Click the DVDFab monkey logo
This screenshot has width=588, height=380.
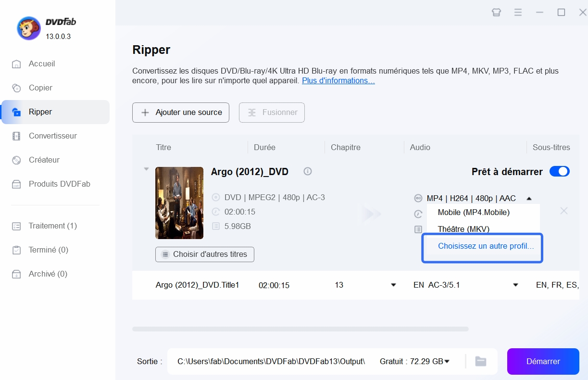[29, 28]
